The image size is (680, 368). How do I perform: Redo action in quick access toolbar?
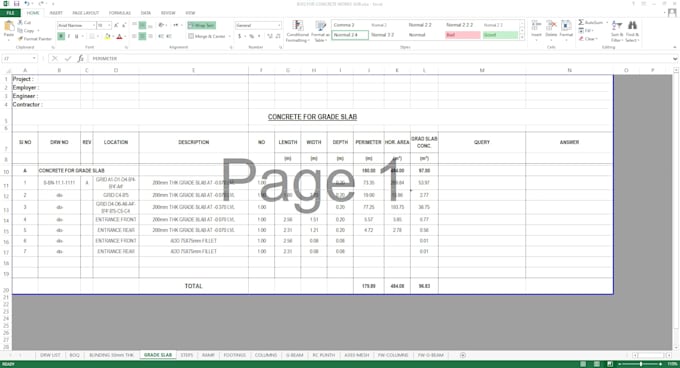(41, 4)
